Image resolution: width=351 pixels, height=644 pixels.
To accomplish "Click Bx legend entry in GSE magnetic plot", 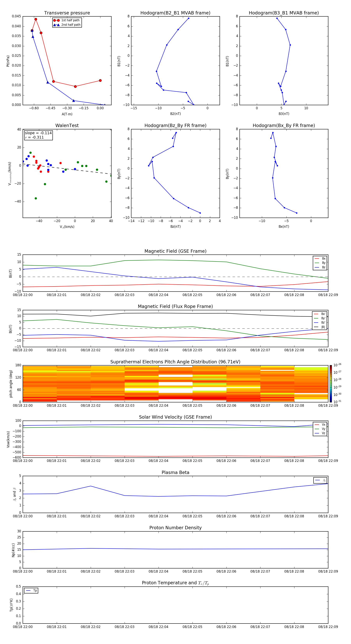I will tap(320, 259).
